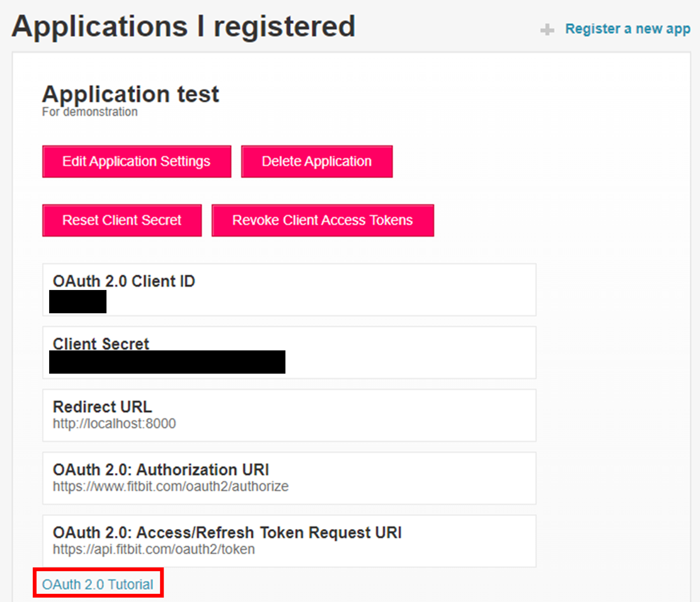This screenshot has height=602, width=700.
Task: Click the For demonstration description text
Action: [89, 111]
